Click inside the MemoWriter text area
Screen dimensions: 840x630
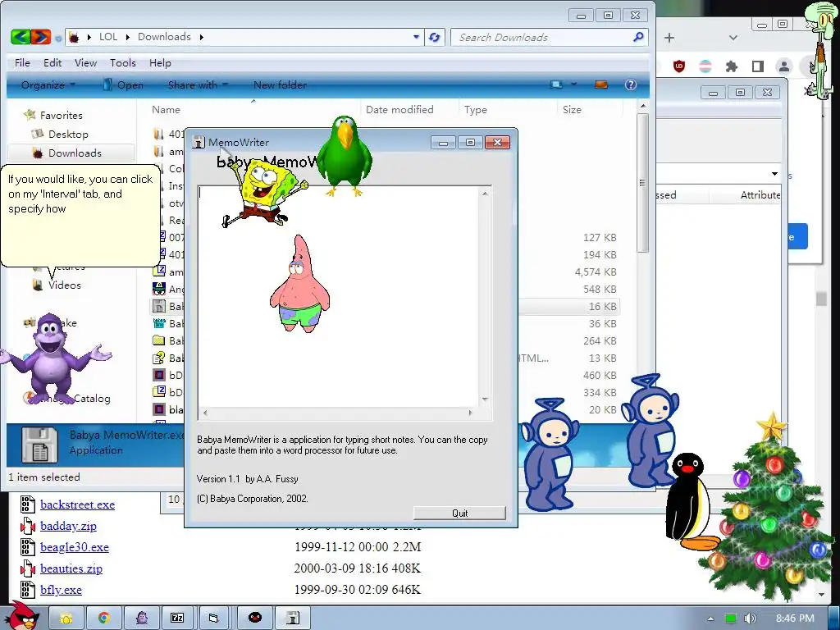click(339, 296)
